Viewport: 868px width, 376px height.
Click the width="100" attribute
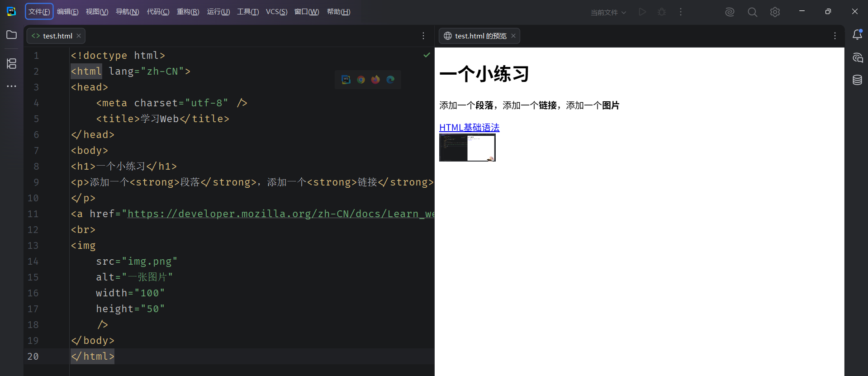click(x=130, y=293)
